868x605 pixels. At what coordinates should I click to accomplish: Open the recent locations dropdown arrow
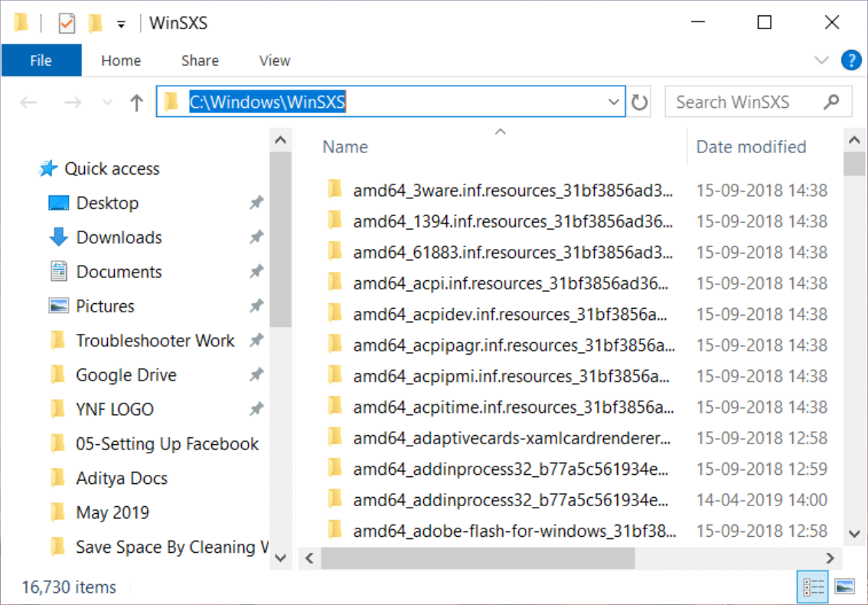[x=107, y=103]
